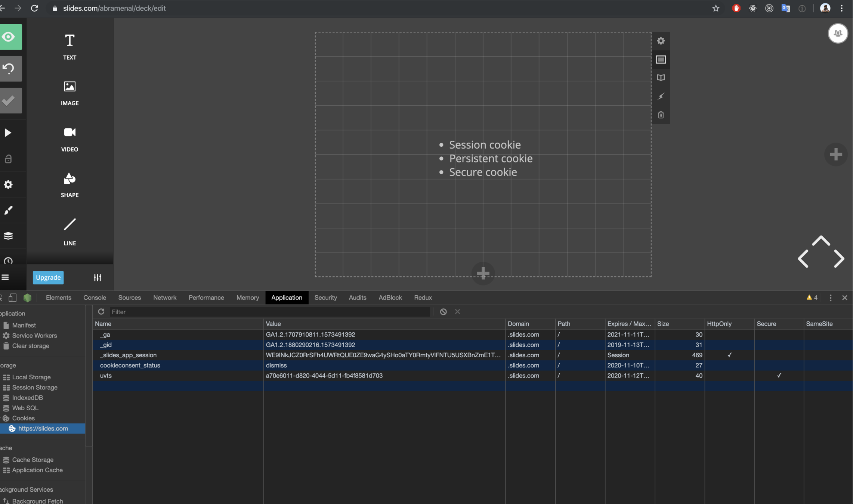
Task: Pick the Line tool
Action: 69,231
